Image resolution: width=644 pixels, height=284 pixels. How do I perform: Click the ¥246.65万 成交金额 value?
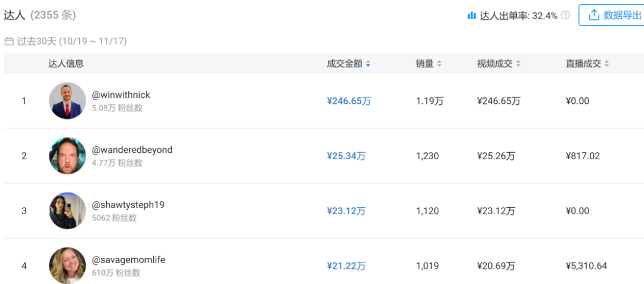pyautogui.click(x=349, y=101)
